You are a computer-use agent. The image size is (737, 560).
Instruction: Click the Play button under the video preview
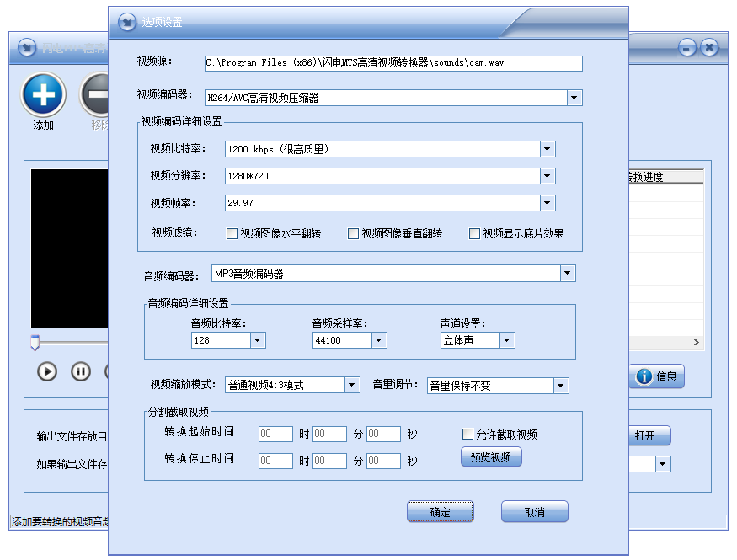point(47,371)
